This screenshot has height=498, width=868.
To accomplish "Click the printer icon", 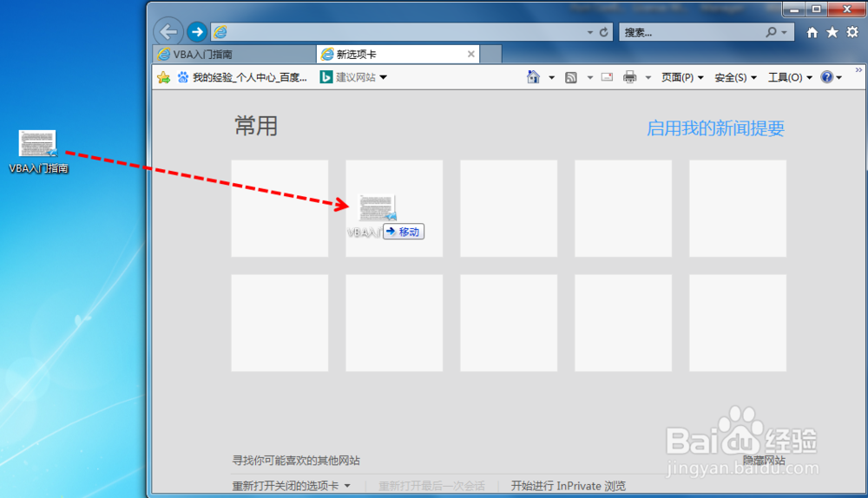I will pyautogui.click(x=629, y=77).
